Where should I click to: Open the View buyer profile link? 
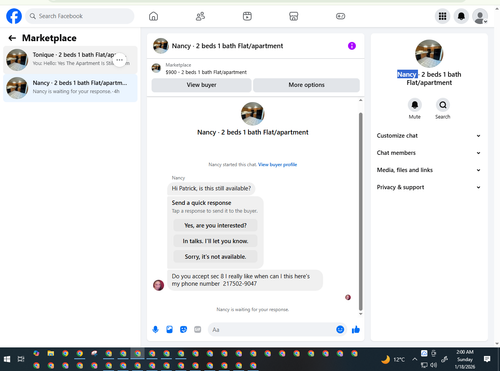click(x=277, y=164)
